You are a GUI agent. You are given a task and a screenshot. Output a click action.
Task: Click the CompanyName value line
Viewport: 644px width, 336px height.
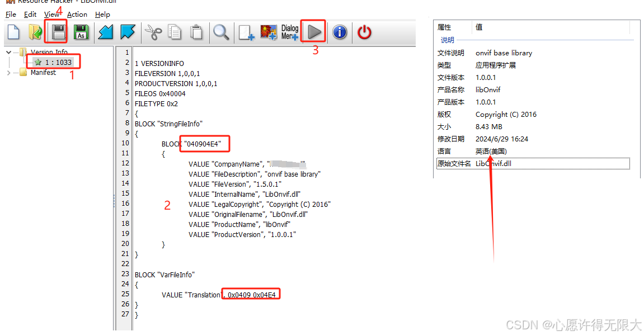click(x=247, y=164)
